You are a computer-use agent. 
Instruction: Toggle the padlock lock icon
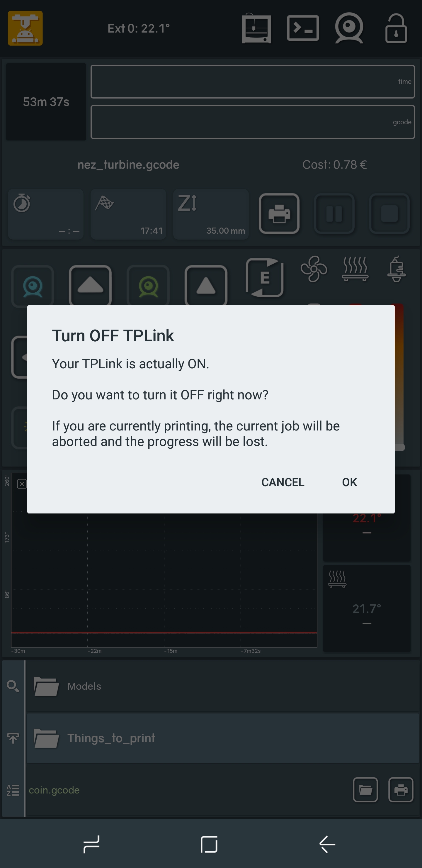(x=396, y=28)
